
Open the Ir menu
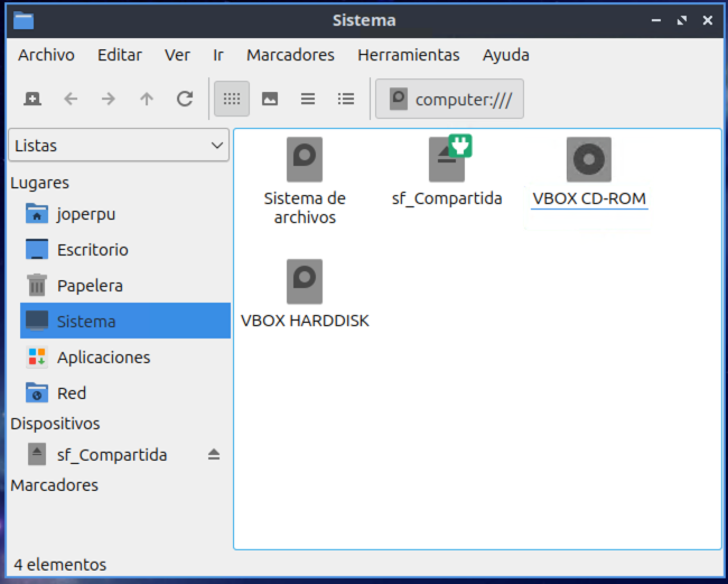click(x=218, y=55)
